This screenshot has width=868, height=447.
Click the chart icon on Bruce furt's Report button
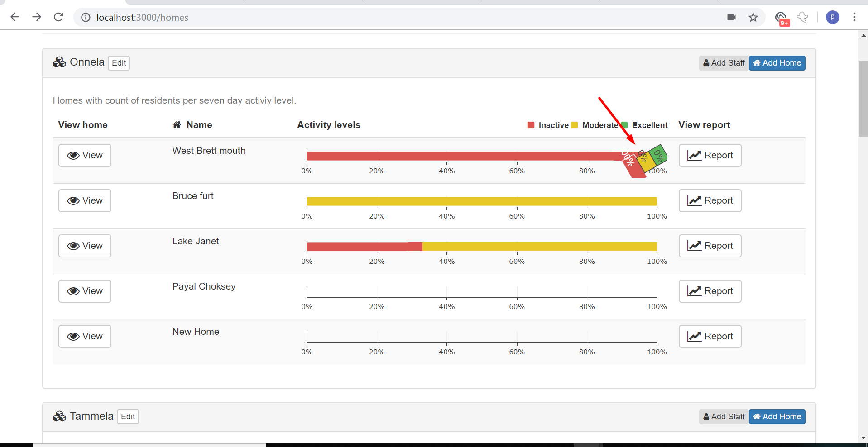694,200
